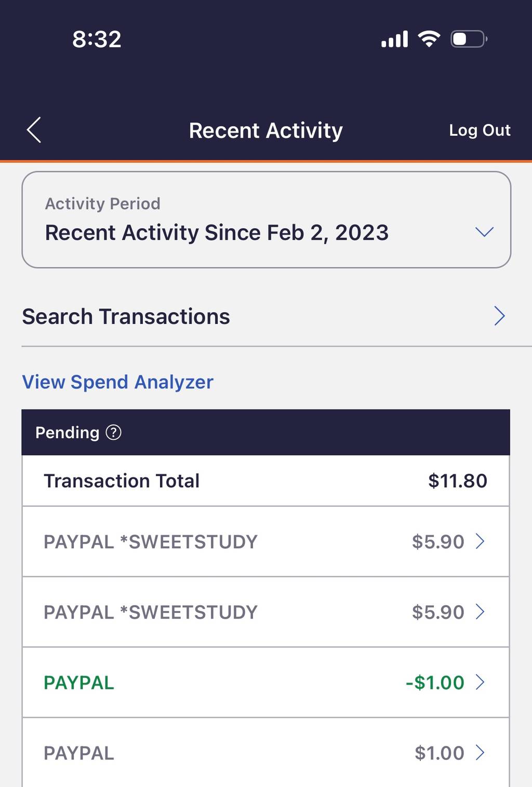532x787 pixels.
Task: Expand the Activity Period dropdown arrow
Action: [x=484, y=232]
